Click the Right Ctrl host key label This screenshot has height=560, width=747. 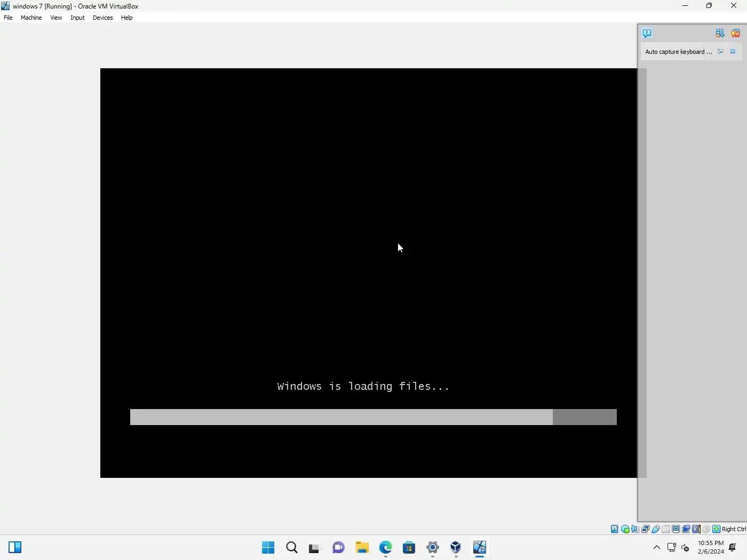(734, 529)
